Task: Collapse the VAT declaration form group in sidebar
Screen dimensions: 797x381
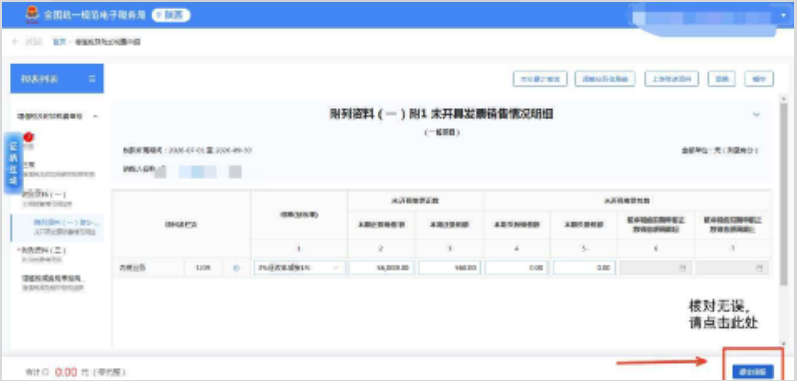Action: click(96, 116)
